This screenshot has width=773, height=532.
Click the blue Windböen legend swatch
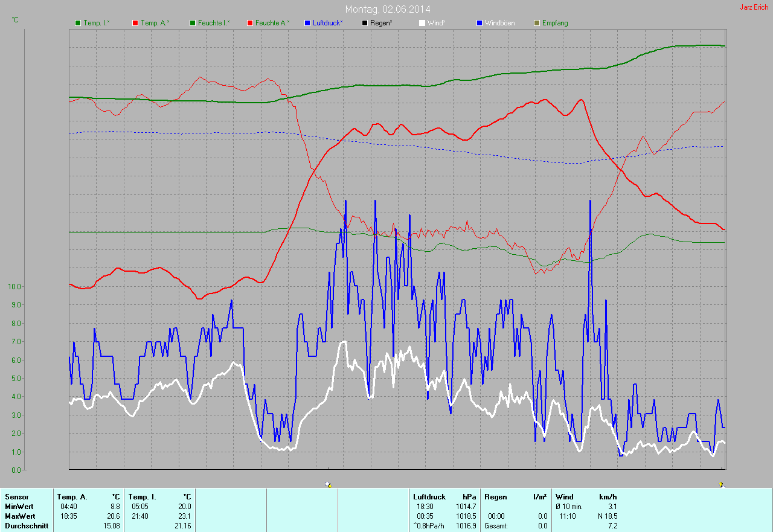[479, 23]
